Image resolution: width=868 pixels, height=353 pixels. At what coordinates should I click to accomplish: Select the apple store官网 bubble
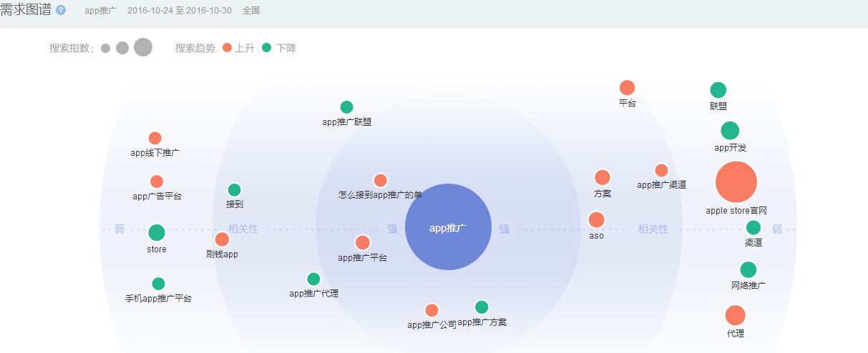click(x=736, y=183)
